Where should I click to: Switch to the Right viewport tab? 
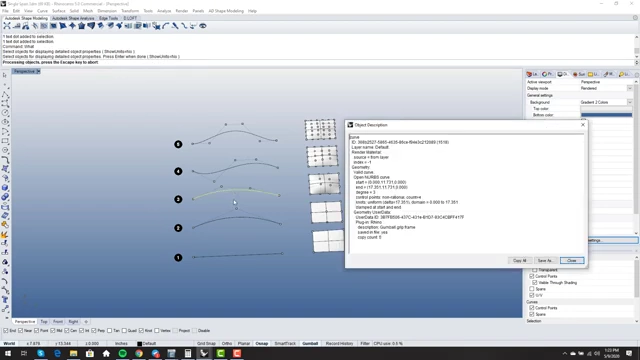[x=73, y=322]
